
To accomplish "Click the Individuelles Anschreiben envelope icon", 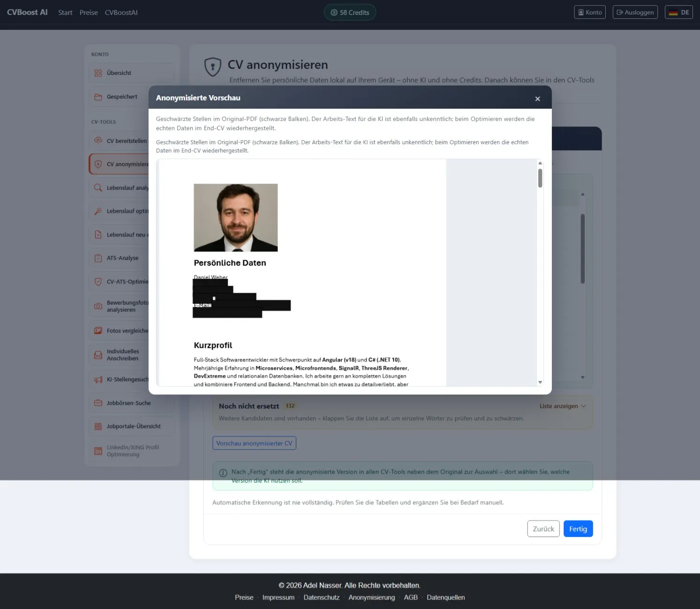I will pos(98,355).
